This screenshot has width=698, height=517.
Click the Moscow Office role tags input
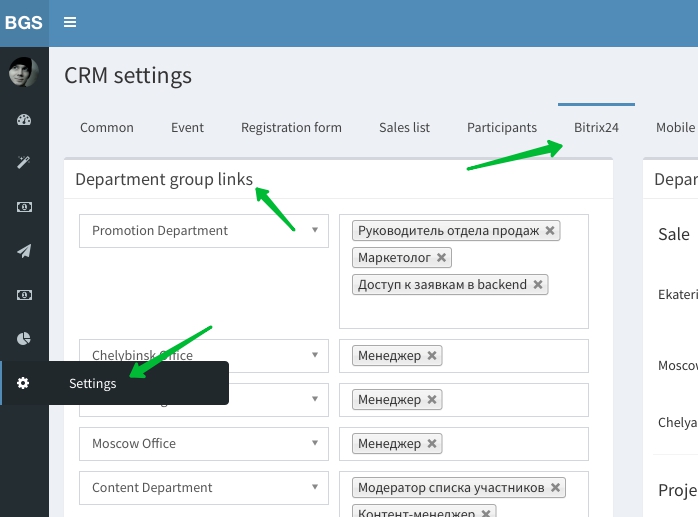510,444
